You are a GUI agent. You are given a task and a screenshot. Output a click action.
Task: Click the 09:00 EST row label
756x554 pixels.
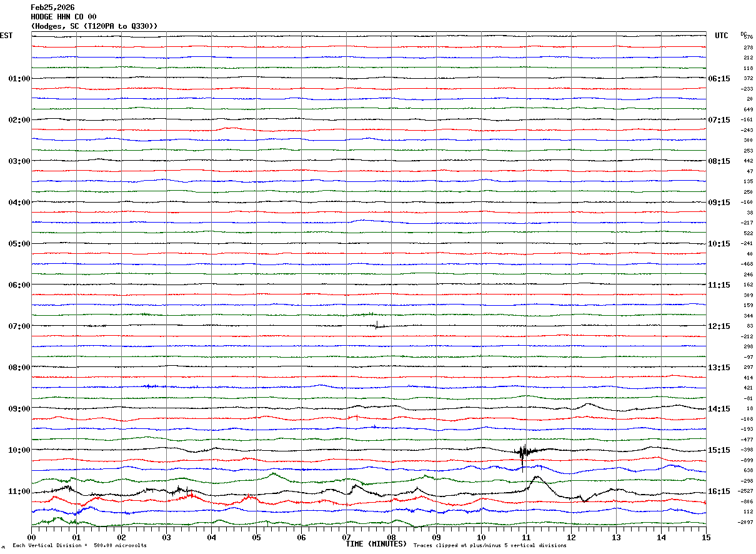click(19, 409)
